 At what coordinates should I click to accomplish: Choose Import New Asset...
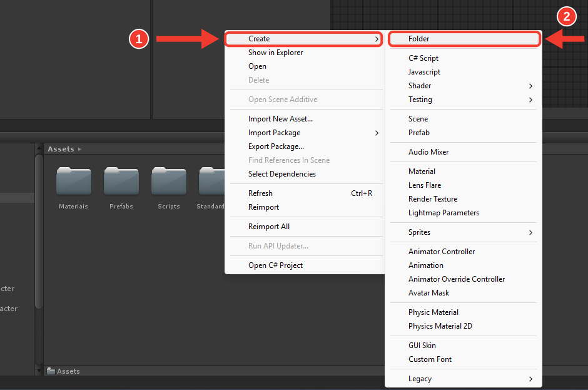point(304,119)
